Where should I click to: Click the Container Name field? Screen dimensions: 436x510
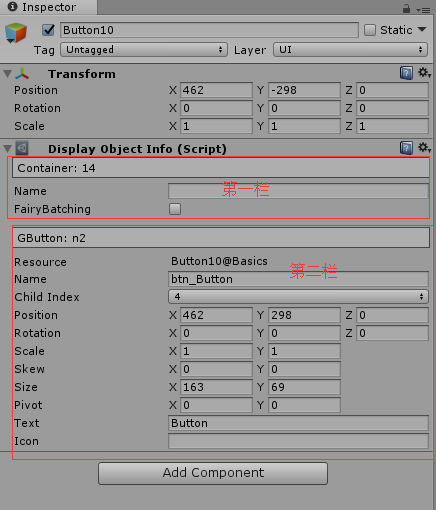pos(298,191)
